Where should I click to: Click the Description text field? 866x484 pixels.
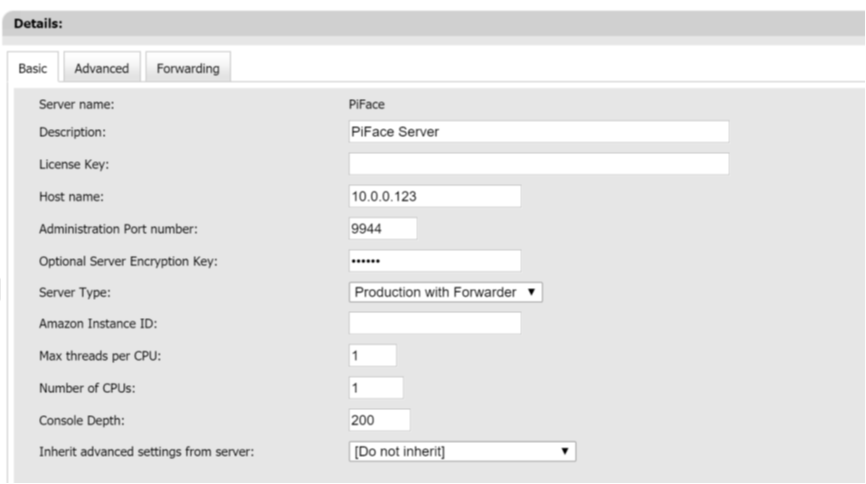[538, 132]
